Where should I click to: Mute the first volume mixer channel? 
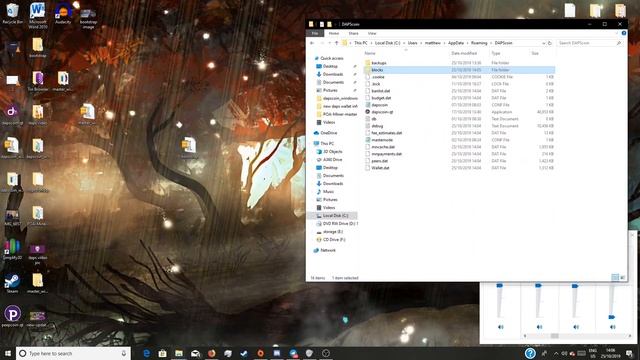500,327
